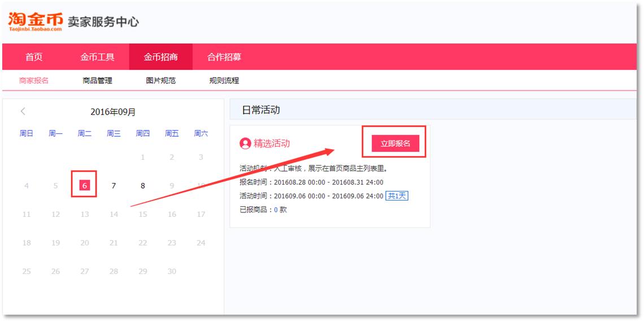Click the 精选活动 activity title
Screen dimensions: 644x322
click(272, 143)
